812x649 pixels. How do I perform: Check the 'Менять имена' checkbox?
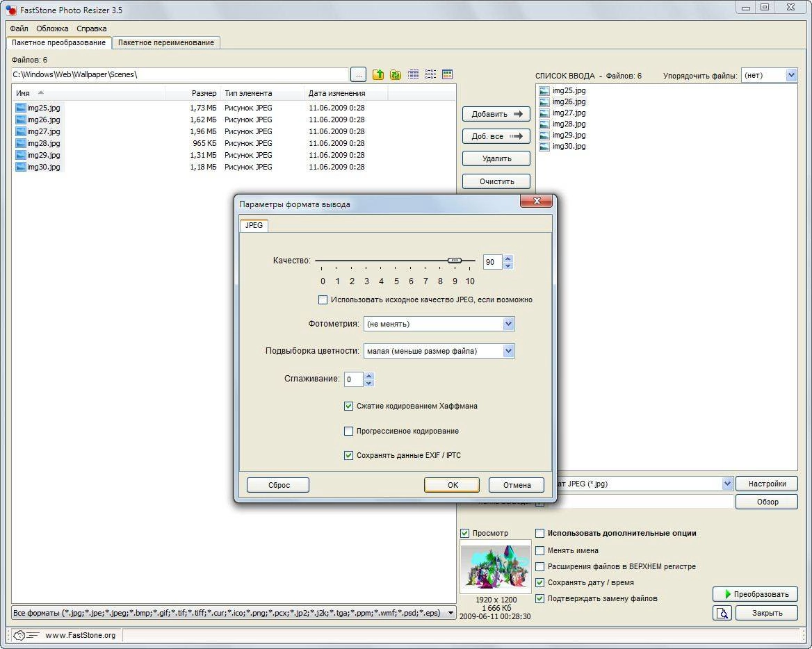click(x=539, y=550)
